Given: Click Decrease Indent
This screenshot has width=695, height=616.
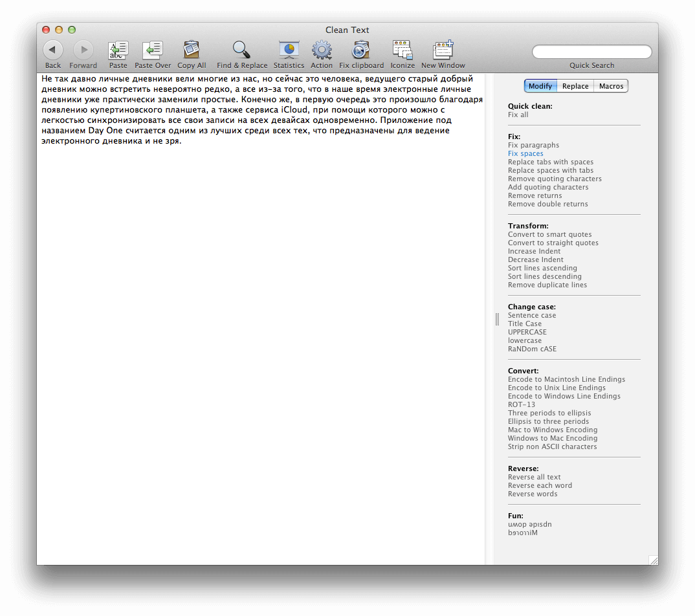Looking at the screenshot, I should coord(536,259).
